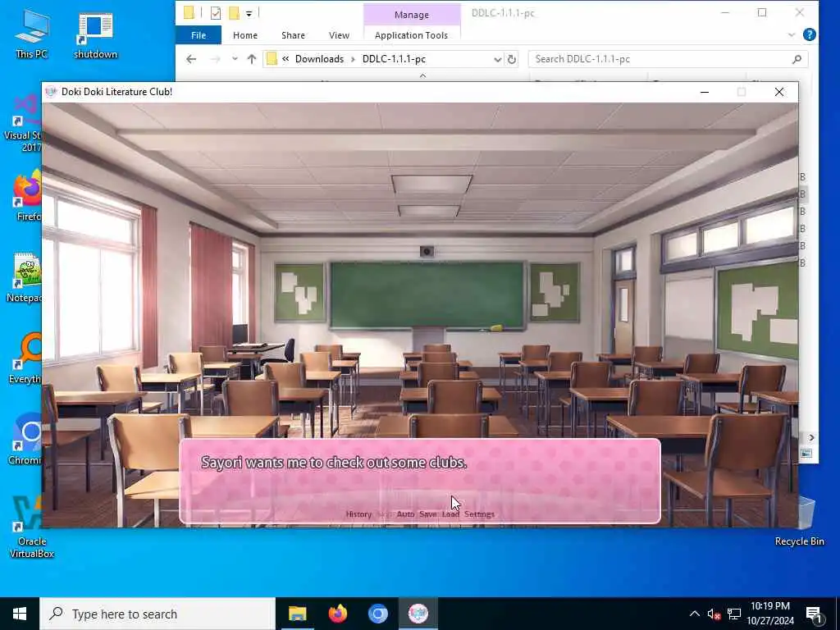
Task: Click Auto in the game quick menu
Action: 405,514
